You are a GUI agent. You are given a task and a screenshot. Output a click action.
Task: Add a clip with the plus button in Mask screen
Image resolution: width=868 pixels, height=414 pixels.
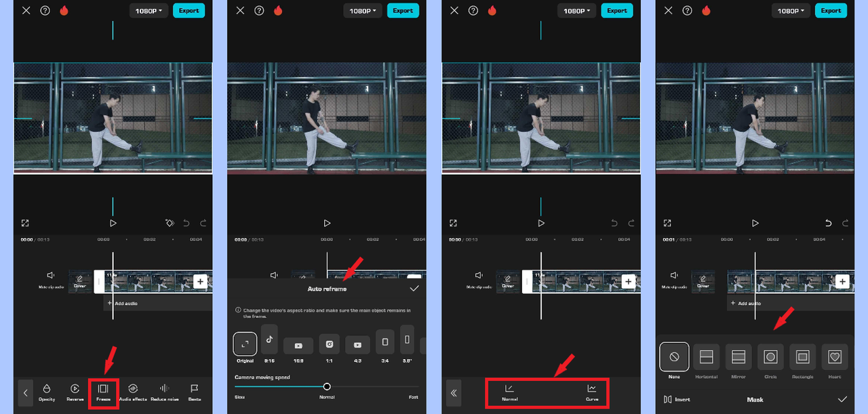point(842,282)
